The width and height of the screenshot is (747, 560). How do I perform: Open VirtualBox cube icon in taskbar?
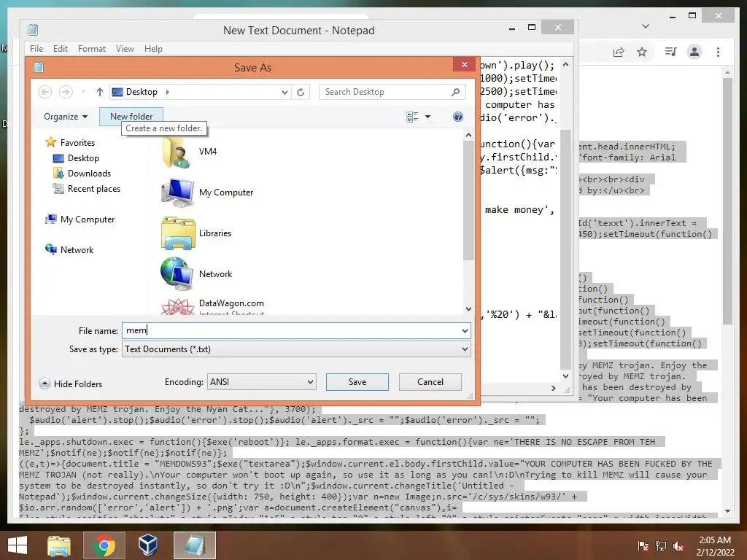[x=148, y=545]
